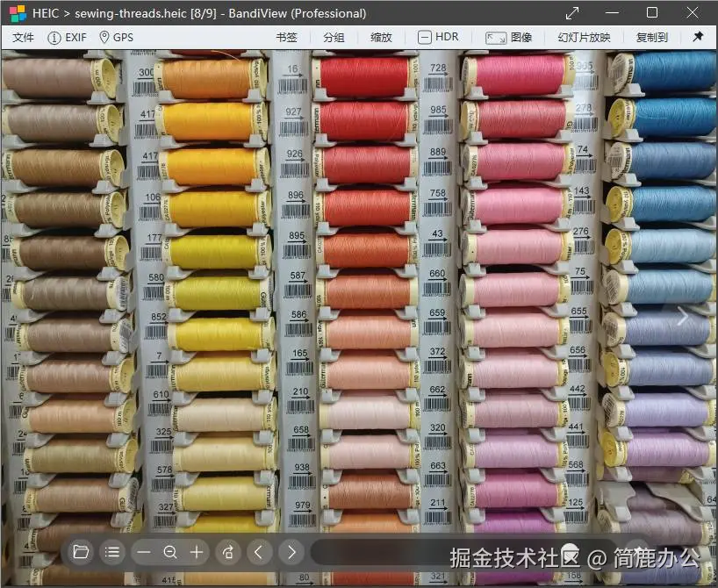Open the 文件 file menu
This screenshot has width=718, height=588.
pyautogui.click(x=23, y=37)
